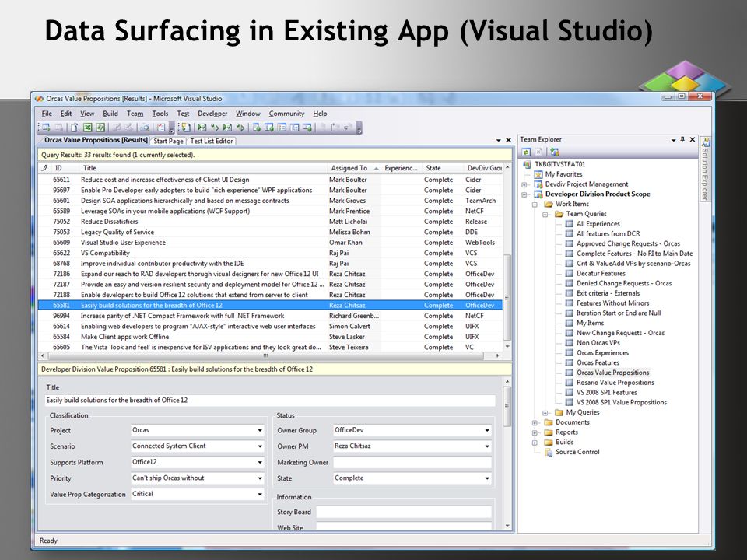
Task: Click the Source Control icon
Action: coord(549,452)
